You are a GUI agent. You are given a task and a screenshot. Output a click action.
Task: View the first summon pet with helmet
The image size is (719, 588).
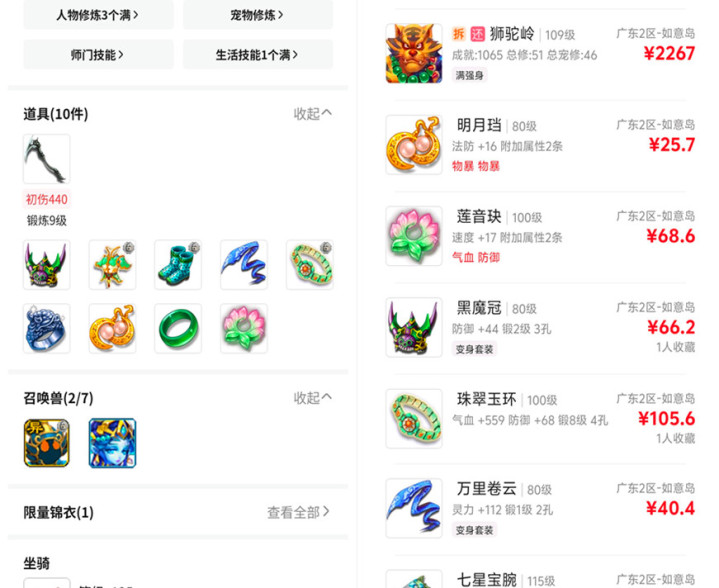click(x=46, y=443)
